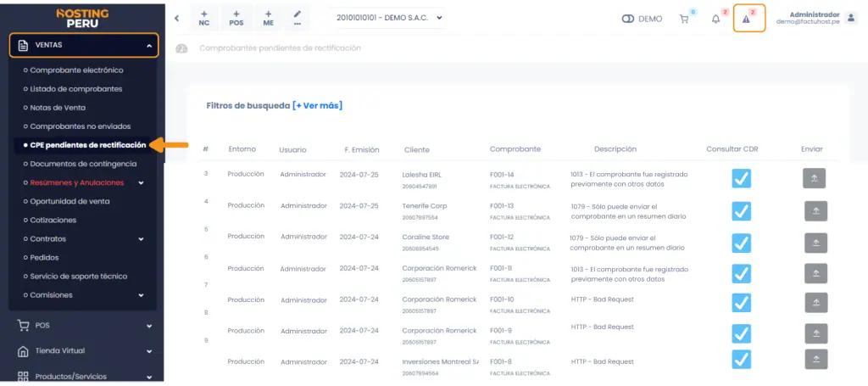Open the shopping cart icon

684,19
